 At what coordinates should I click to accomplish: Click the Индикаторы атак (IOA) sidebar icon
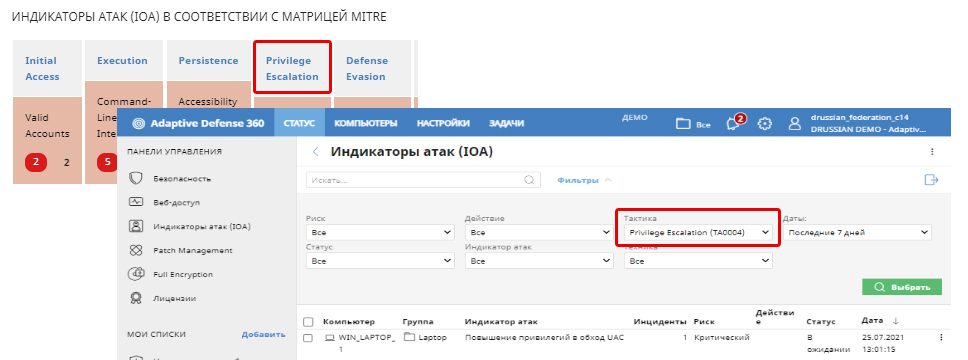tap(136, 226)
